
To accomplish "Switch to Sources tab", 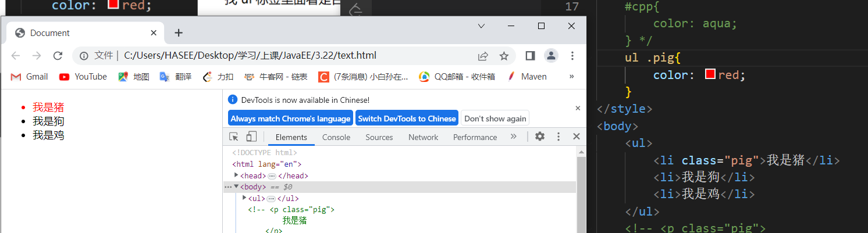I will [379, 137].
